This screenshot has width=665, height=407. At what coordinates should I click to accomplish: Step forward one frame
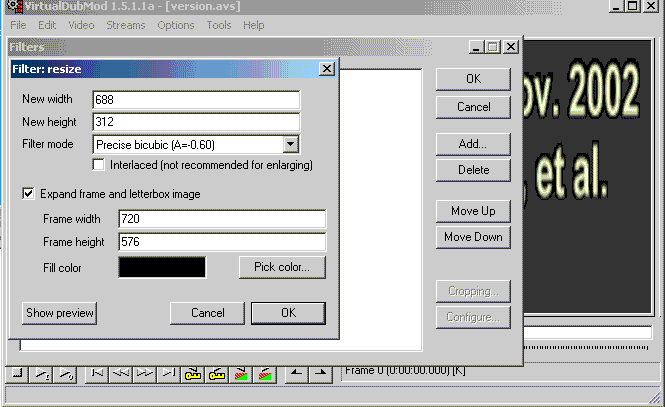tap(145, 374)
